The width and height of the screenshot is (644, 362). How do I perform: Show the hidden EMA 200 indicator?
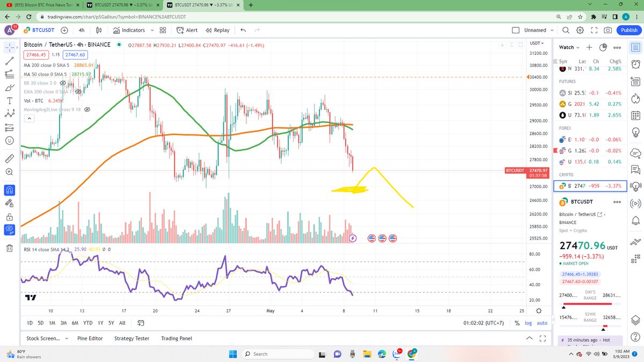(78, 92)
